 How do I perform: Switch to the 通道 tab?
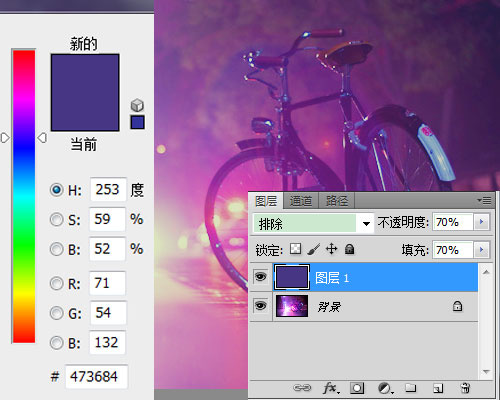tap(301, 201)
